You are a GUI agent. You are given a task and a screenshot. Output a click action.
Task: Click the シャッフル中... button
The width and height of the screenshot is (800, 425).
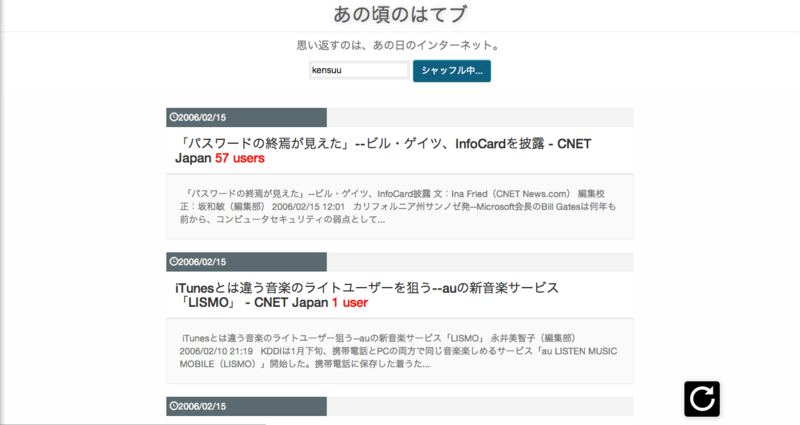tap(452, 71)
